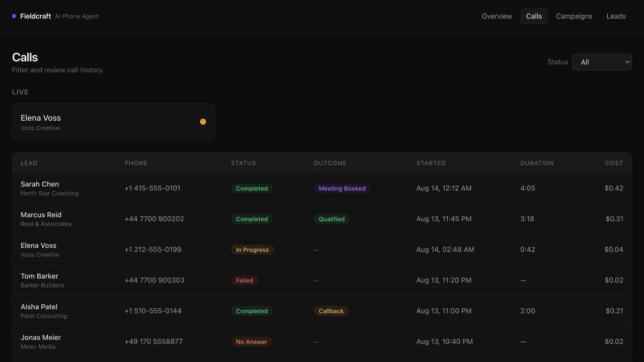644x362 pixels.
Task: Open the Campaigns tab
Action: click(x=574, y=16)
